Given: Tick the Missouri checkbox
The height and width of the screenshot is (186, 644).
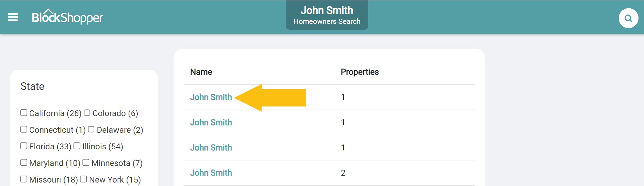Looking at the screenshot, I should [x=24, y=179].
